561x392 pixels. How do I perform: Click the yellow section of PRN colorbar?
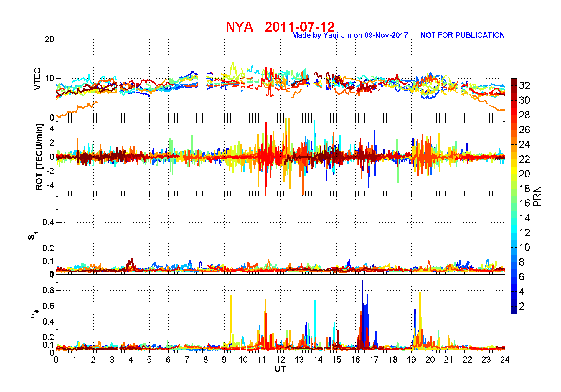(514, 170)
